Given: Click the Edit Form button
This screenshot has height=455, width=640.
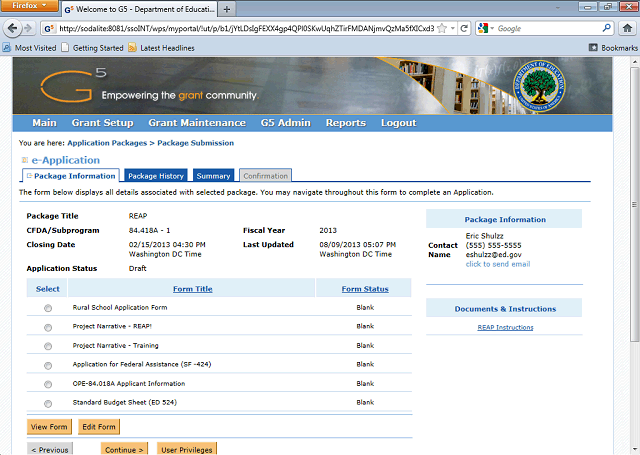Looking at the screenshot, I should pyautogui.click(x=99, y=426).
